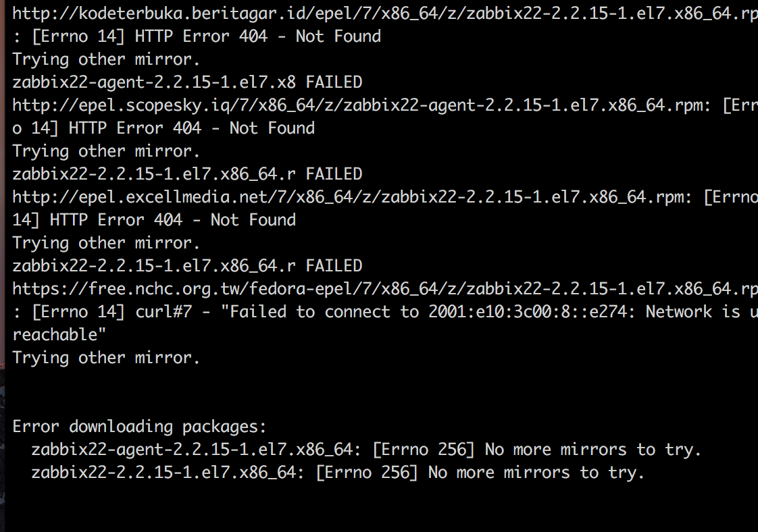Click second 'zabbix22-2.2.15-1.el7.x86_64.r FAILED' line

(x=187, y=266)
